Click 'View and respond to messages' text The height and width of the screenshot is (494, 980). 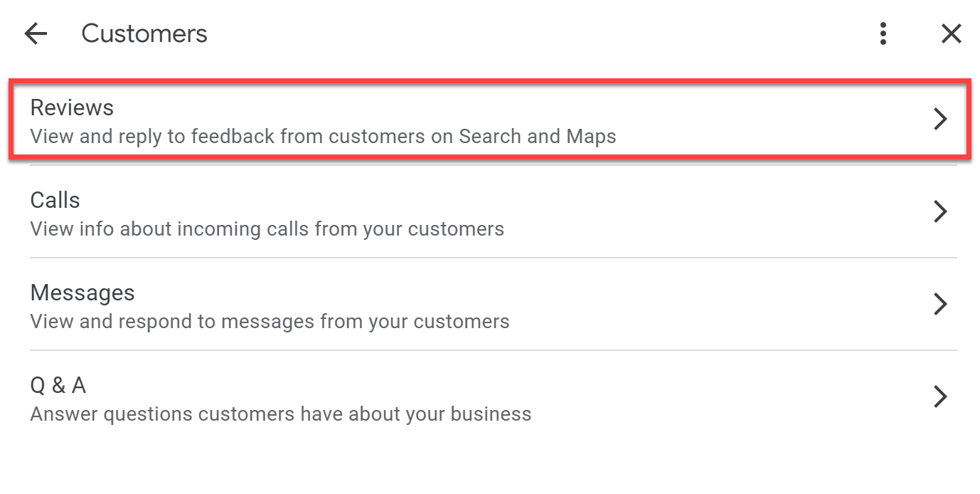(x=269, y=321)
